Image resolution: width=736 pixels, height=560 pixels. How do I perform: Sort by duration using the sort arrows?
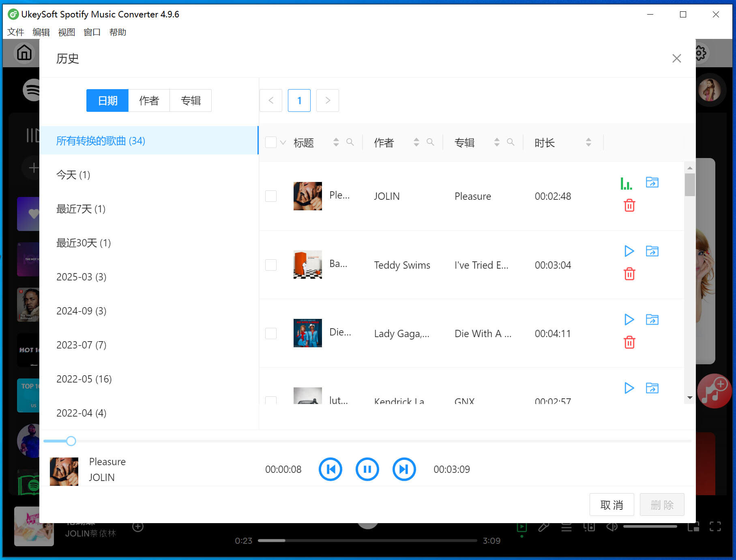(588, 142)
